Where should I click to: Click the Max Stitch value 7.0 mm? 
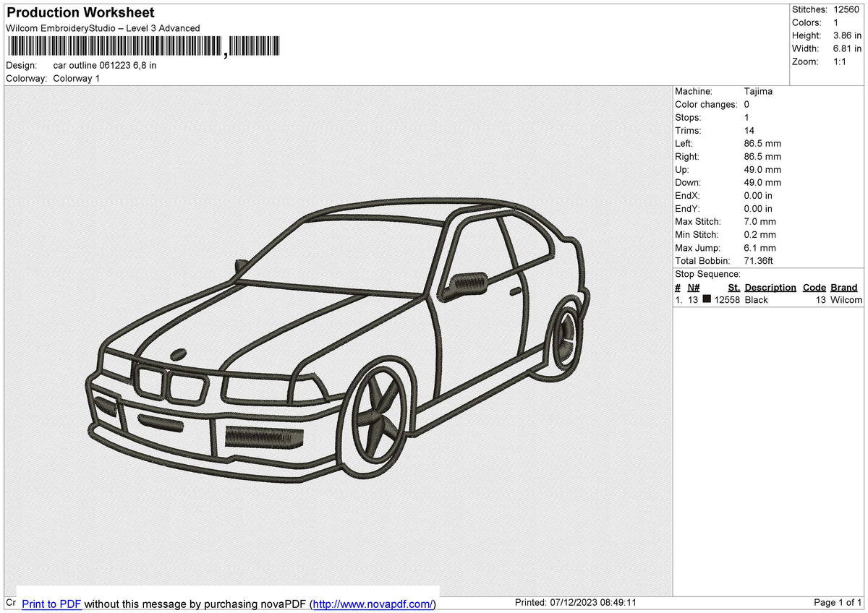coord(759,221)
